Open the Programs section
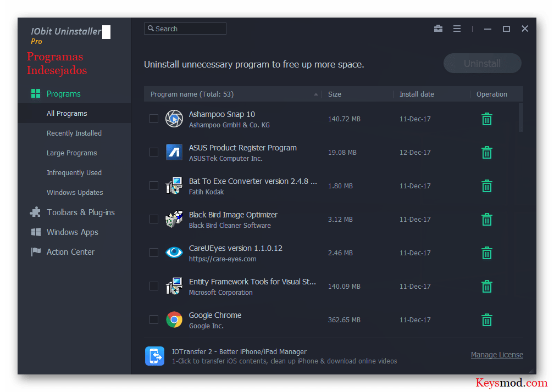This screenshot has height=392, width=554. point(64,93)
